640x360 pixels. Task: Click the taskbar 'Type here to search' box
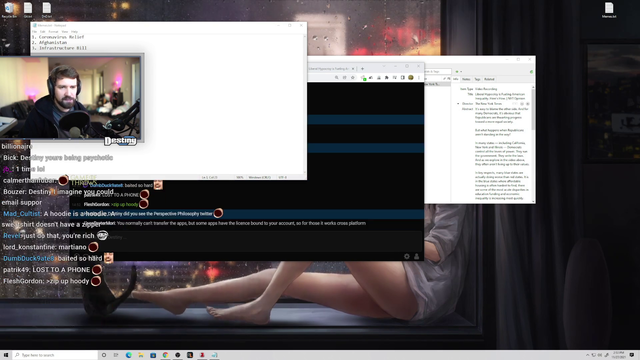[x=55, y=355]
